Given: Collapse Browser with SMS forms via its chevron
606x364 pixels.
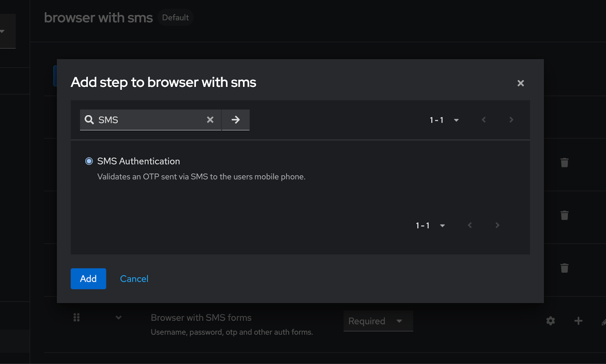Looking at the screenshot, I should tap(119, 317).
